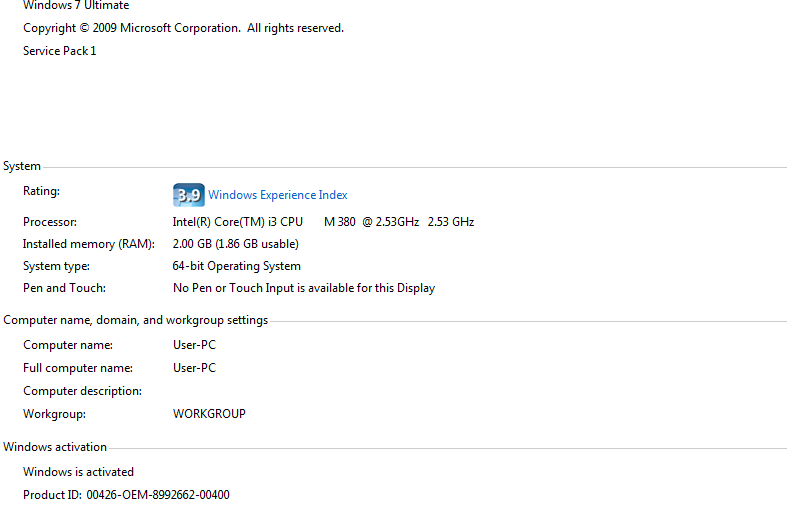Viewport: 787px width, 518px height.
Task: Select the 'No Pen or Touch Input' message
Action: [x=304, y=288]
